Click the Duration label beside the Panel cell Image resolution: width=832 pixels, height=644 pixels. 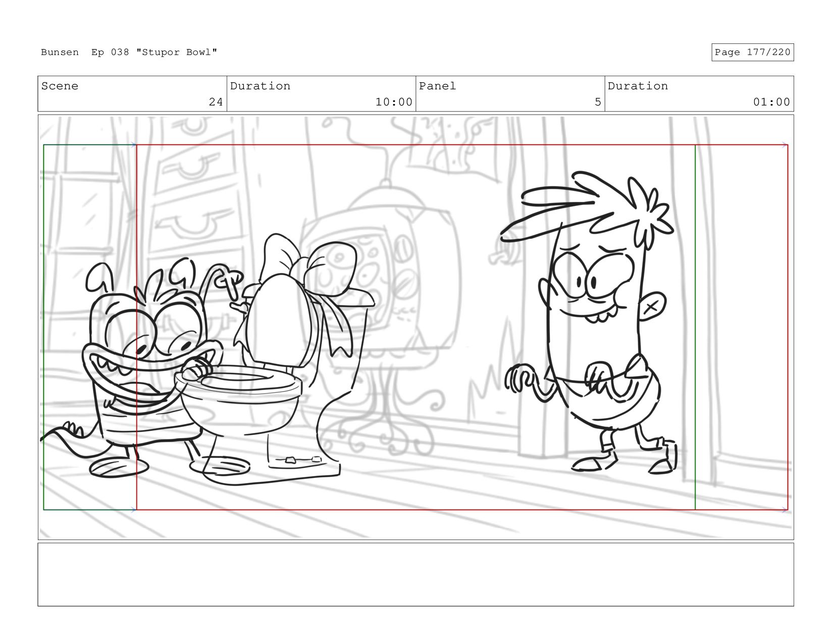(x=638, y=86)
